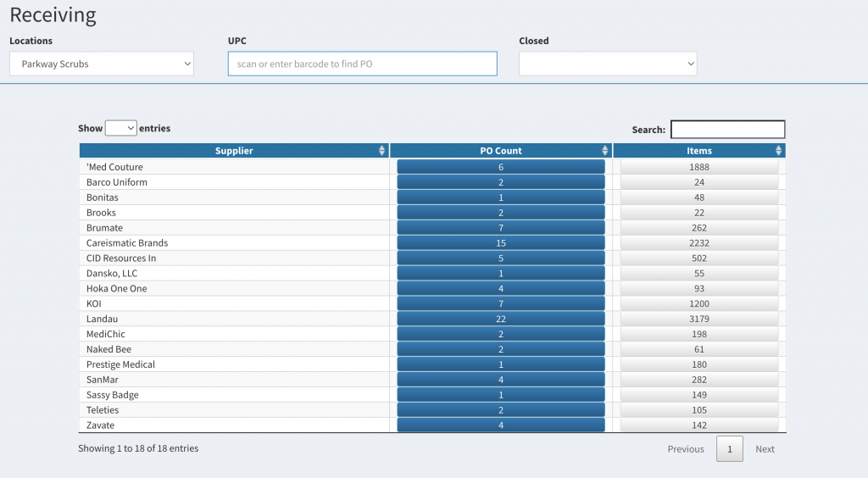Go to the Previous page link
This screenshot has height=478, width=868.
[x=685, y=449]
